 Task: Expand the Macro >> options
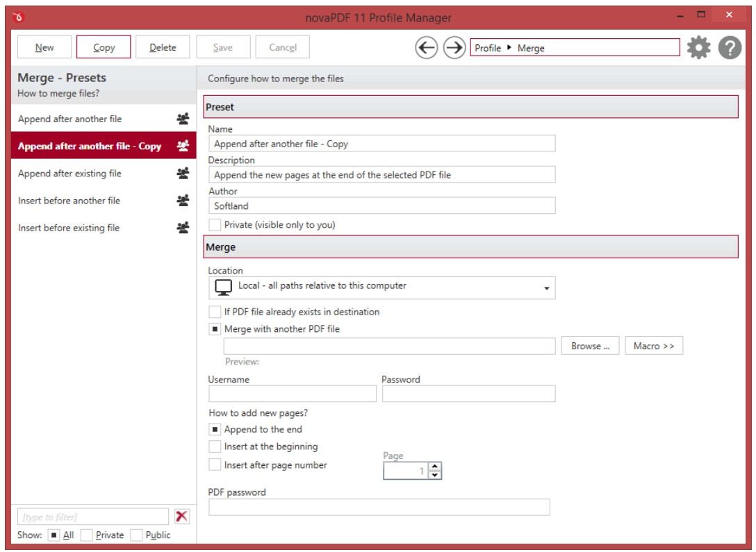(653, 346)
